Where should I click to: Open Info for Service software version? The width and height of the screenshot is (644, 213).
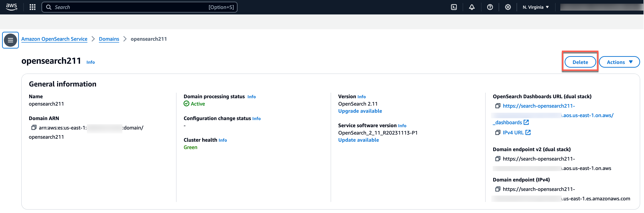click(x=402, y=126)
